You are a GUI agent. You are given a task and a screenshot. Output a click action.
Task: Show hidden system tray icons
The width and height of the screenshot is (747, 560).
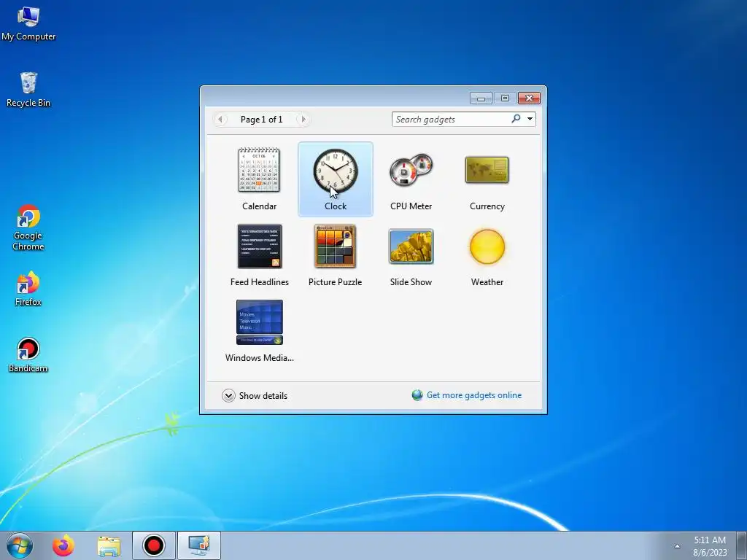(677, 546)
